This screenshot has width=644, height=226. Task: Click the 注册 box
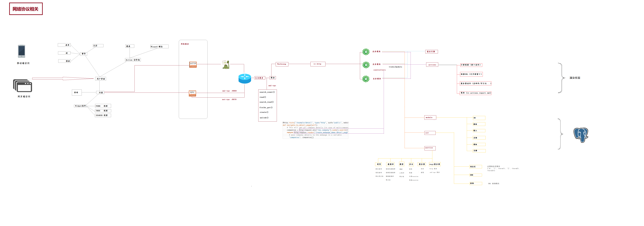click(479, 151)
